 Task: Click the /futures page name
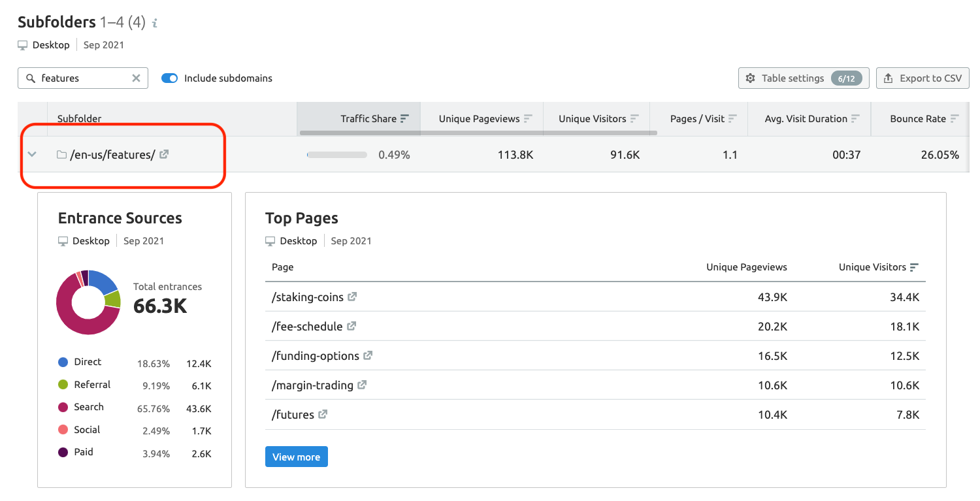click(293, 415)
